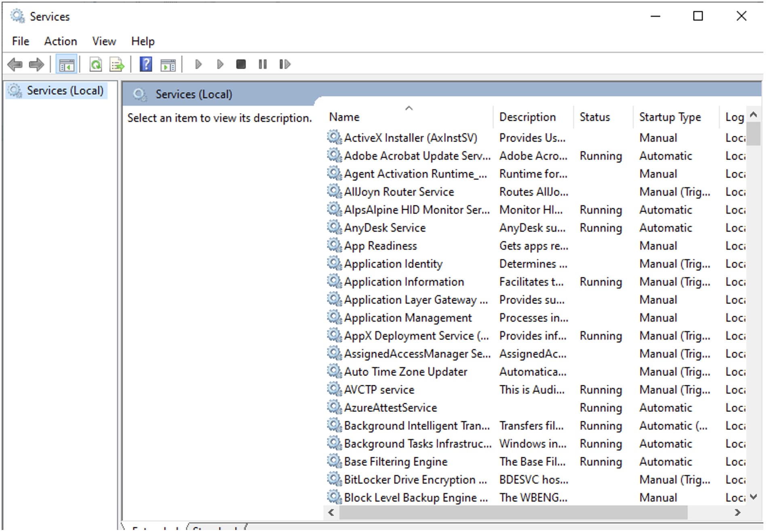This screenshot has width=767, height=532.
Task: Click the horizontal scrollbar right arrow
Action: pos(737,513)
